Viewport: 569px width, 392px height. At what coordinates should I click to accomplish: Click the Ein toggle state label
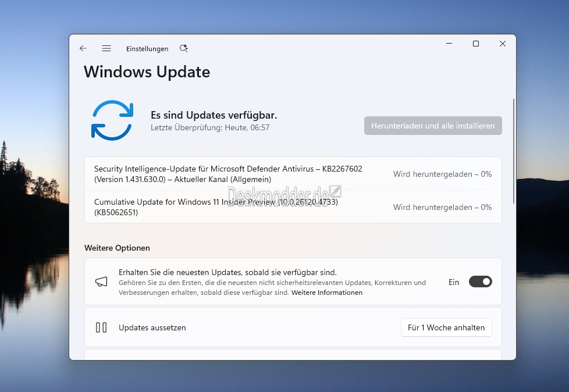454,282
